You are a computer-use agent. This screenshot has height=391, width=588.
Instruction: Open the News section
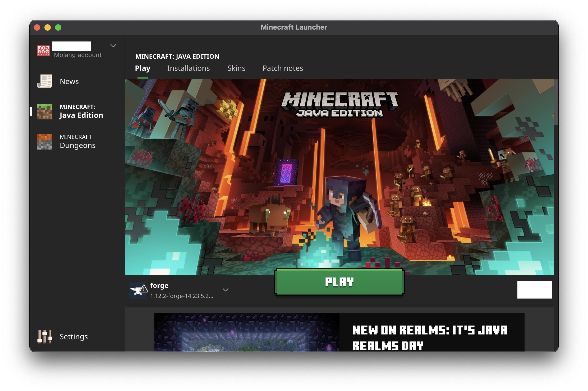point(69,81)
